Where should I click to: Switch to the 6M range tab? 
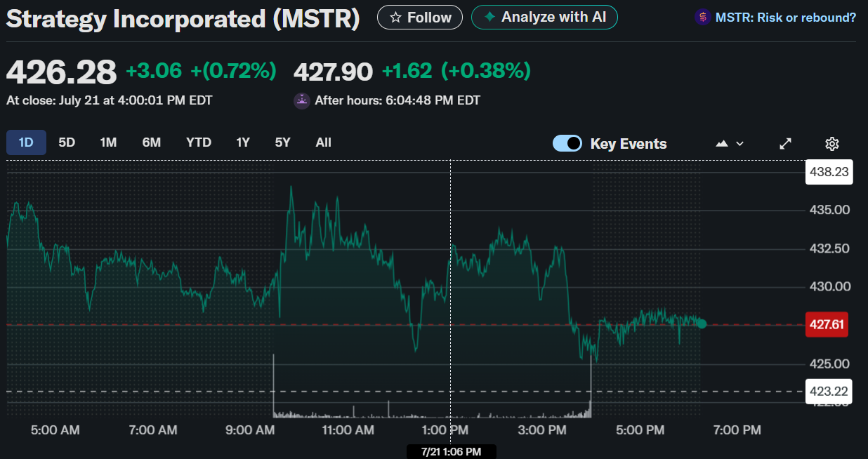(152, 142)
